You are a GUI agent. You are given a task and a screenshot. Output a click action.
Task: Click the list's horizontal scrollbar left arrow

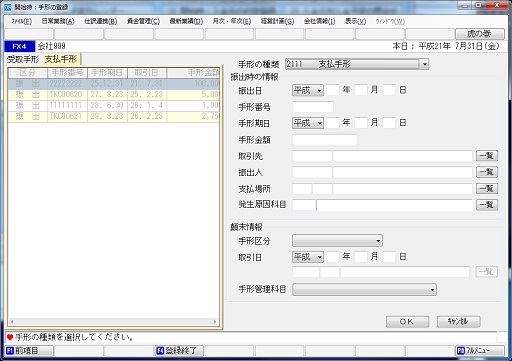[12, 322]
